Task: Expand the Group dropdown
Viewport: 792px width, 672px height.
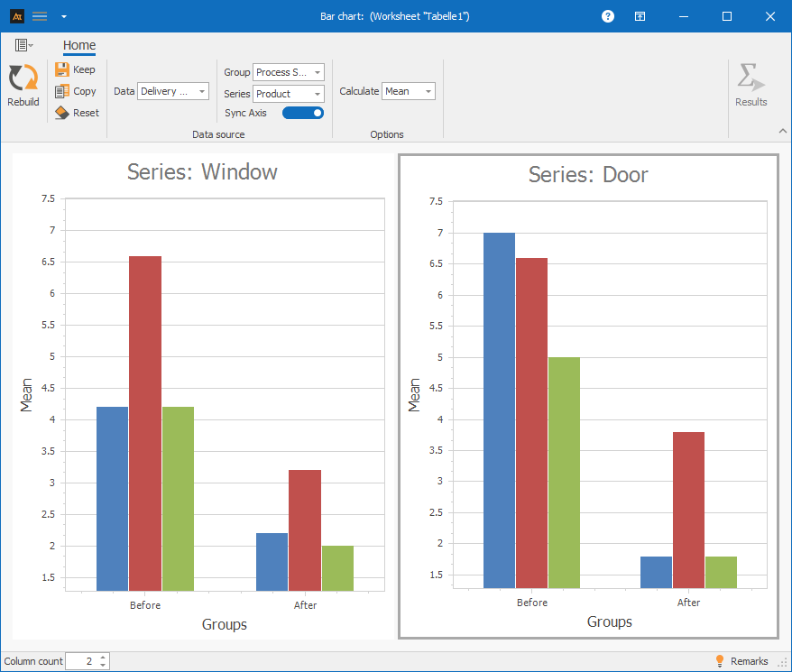Action: pos(289,72)
